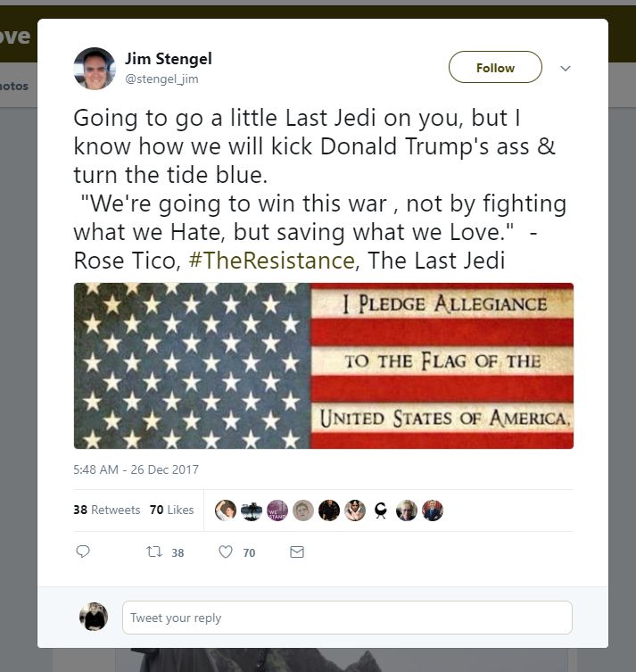Open the @stengel_jim handle link

coord(161,79)
